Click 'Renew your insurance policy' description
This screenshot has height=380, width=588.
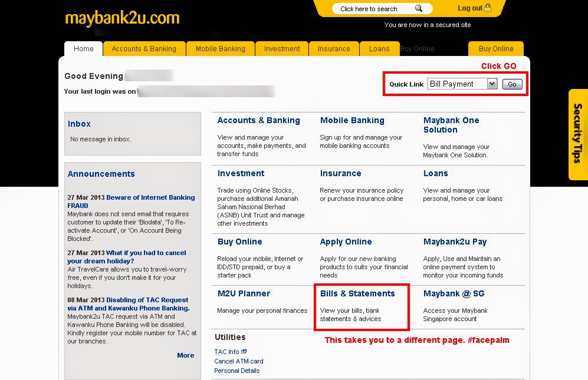(362, 194)
